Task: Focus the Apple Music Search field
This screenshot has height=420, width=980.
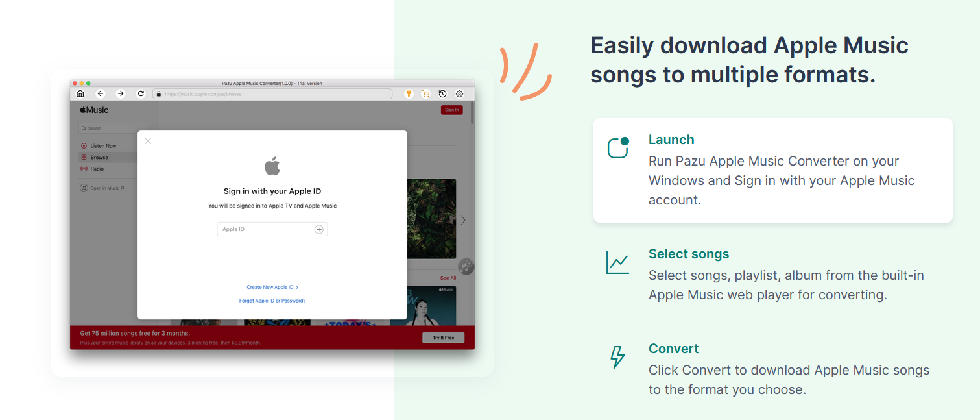Action: click(114, 129)
